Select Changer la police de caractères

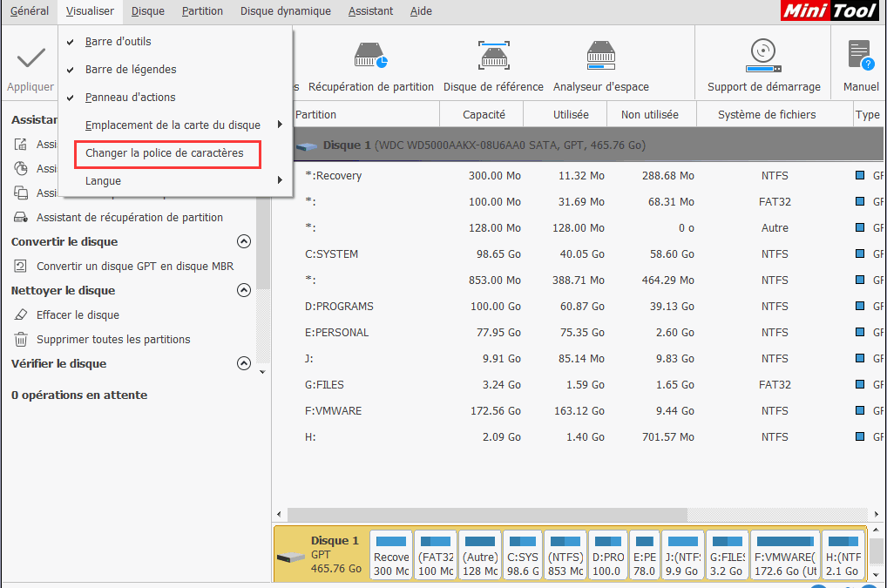[x=164, y=153]
